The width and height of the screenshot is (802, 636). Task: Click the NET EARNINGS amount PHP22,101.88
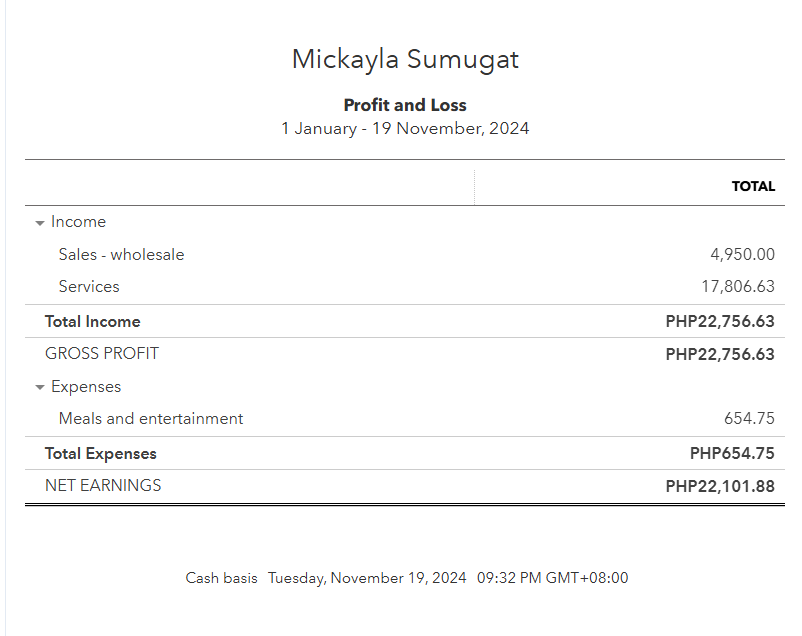(x=720, y=486)
